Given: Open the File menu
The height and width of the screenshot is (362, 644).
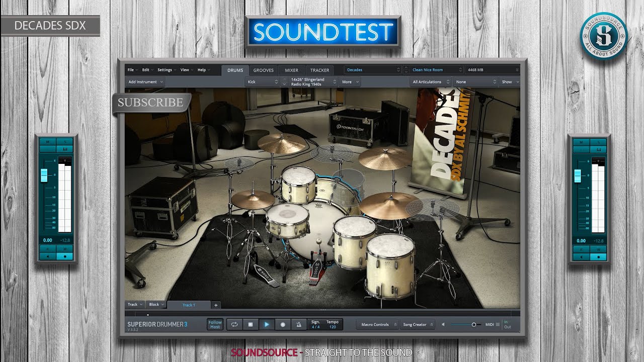Looking at the screenshot, I should coord(132,70).
